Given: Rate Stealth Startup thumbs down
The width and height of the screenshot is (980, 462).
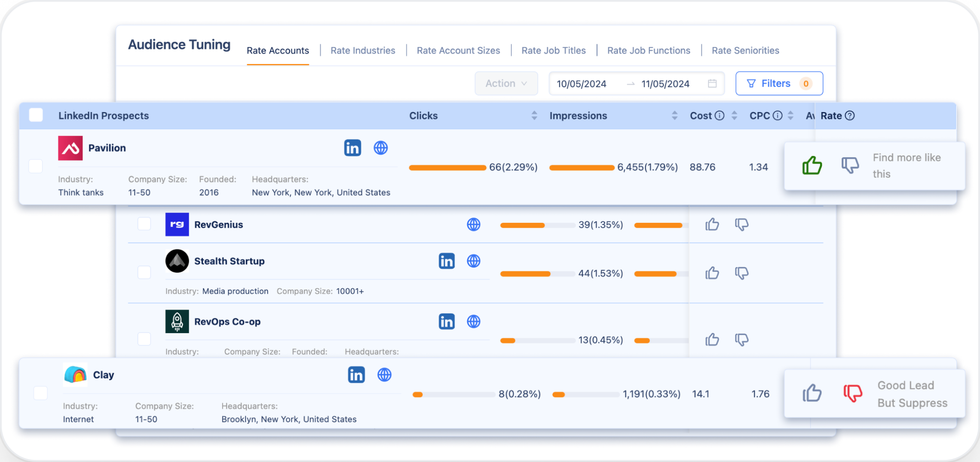Looking at the screenshot, I should [741, 273].
